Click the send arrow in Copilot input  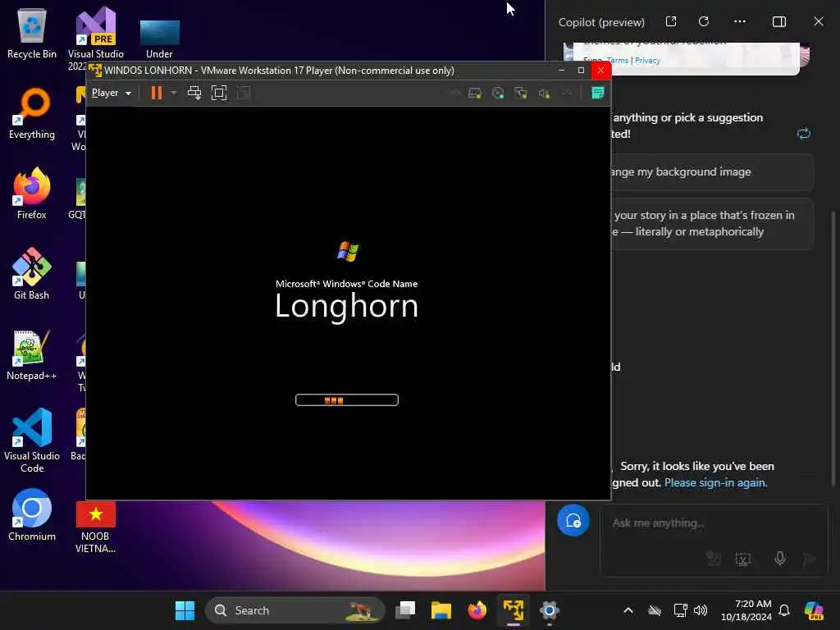[809, 559]
